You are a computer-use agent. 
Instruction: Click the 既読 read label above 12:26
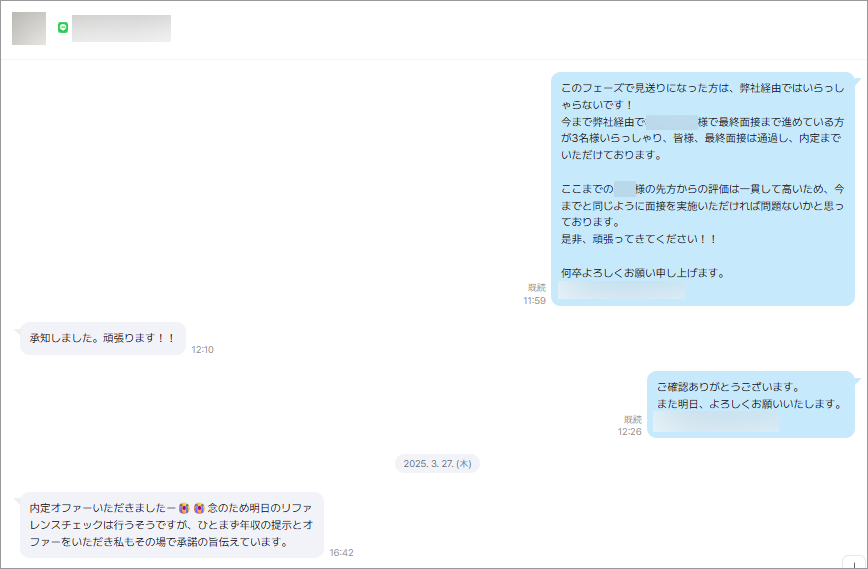tap(632, 419)
